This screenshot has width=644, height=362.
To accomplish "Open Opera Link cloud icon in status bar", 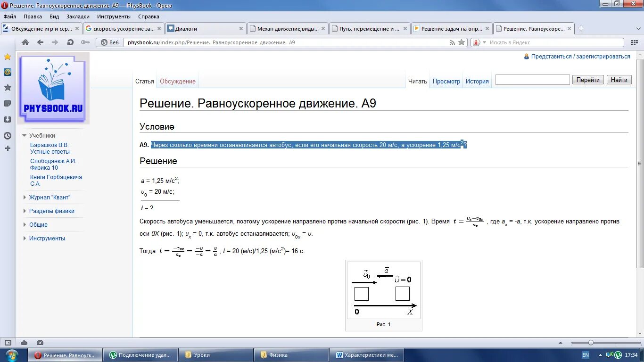I will click(24, 343).
